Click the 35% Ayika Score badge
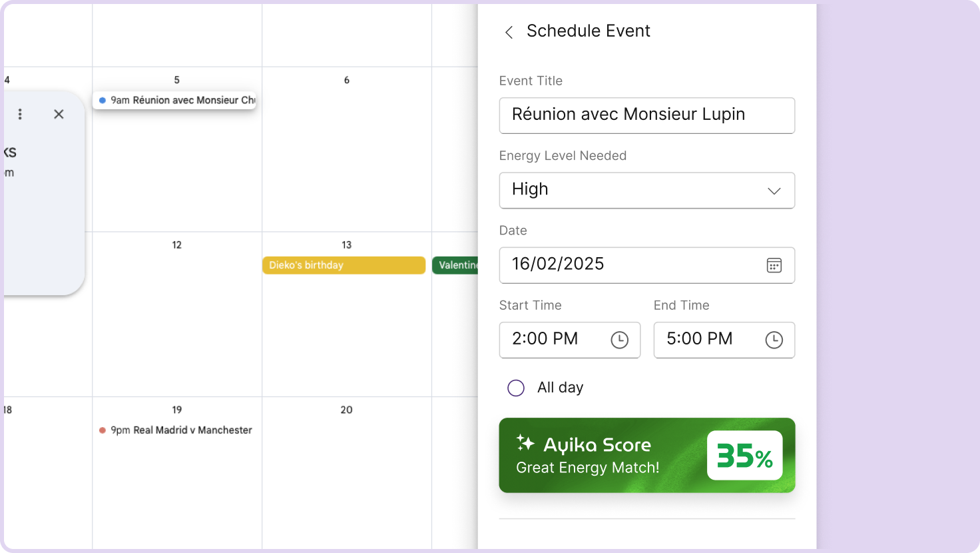 (x=744, y=456)
